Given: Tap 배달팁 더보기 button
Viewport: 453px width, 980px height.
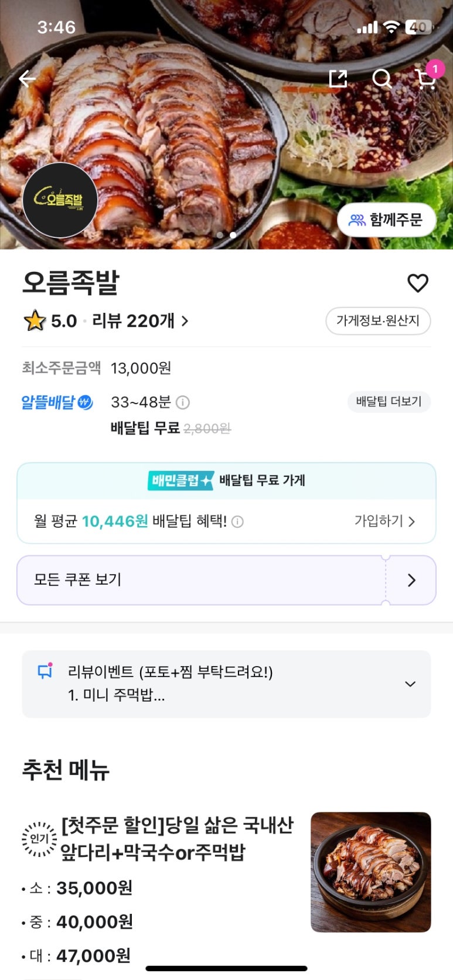Looking at the screenshot, I should (x=389, y=402).
